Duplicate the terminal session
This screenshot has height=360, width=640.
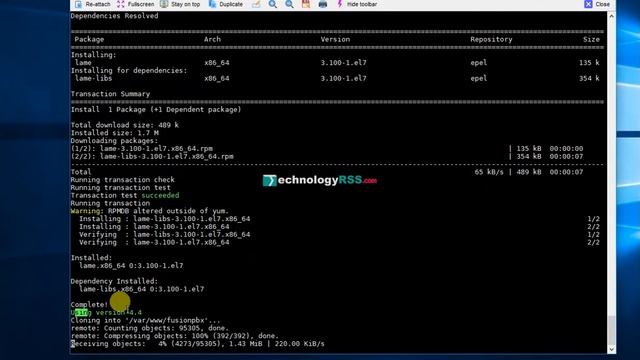[x=226, y=4]
